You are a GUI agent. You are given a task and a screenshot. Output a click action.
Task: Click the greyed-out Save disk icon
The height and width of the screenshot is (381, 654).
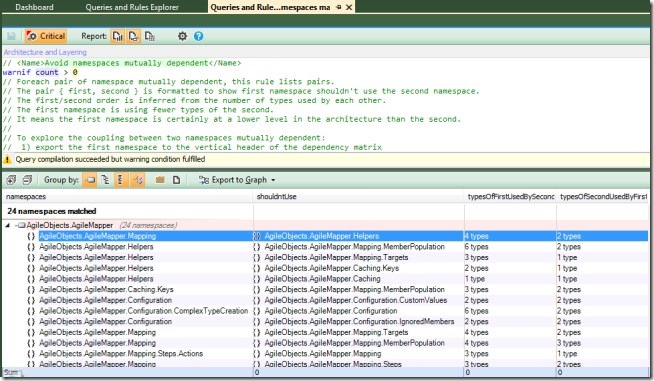tap(11, 36)
